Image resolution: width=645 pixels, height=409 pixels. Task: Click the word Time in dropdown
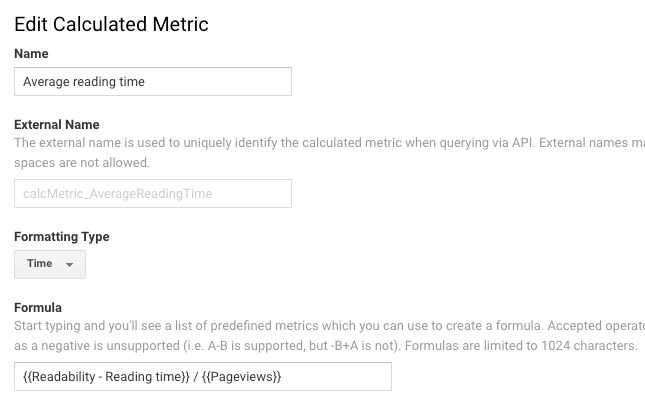39,263
